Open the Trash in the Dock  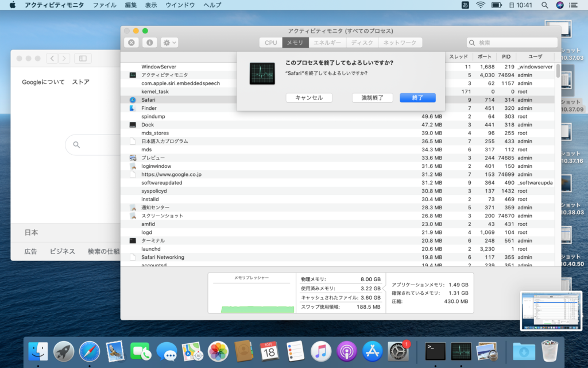pyautogui.click(x=550, y=351)
